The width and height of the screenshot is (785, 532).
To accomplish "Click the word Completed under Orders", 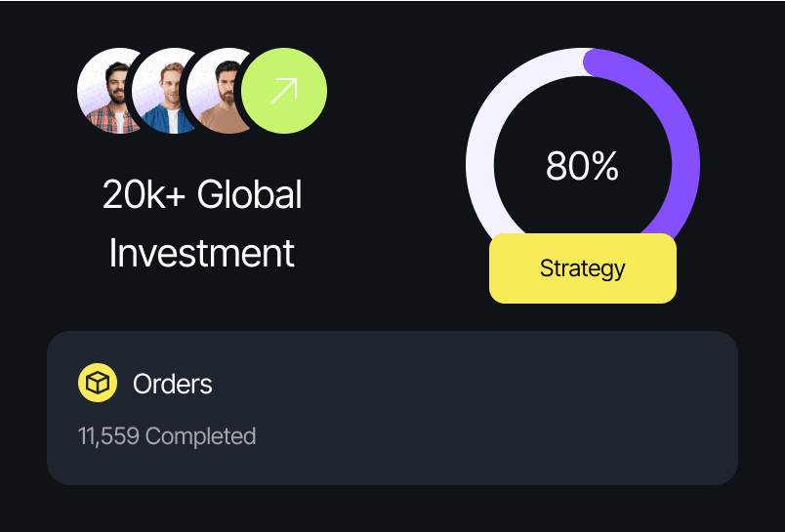I will [200, 435].
